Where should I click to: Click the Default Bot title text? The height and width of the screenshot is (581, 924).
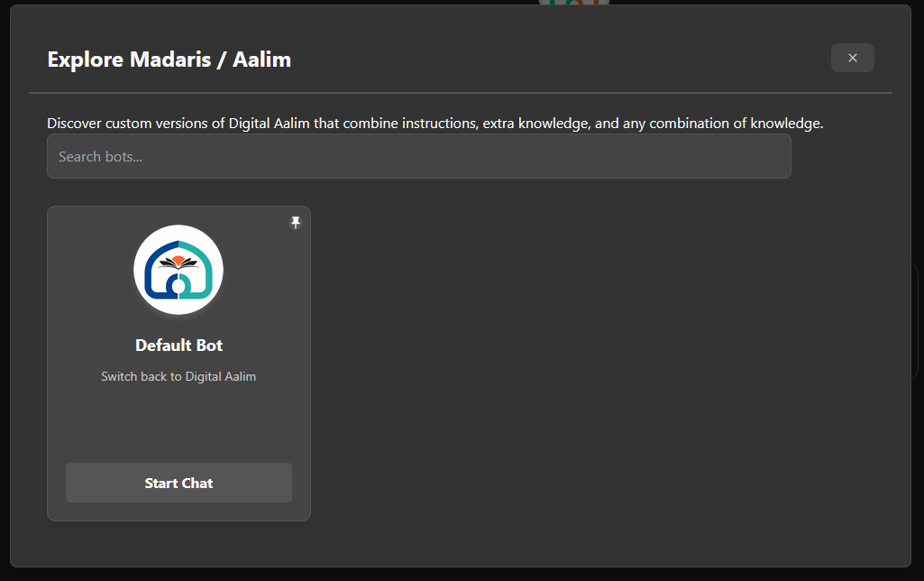point(179,345)
